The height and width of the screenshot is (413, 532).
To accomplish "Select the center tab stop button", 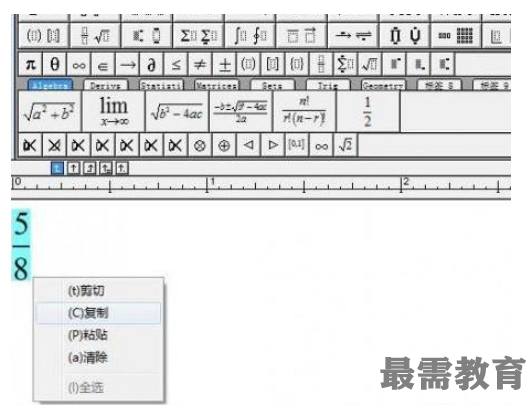I will click(x=74, y=168).
